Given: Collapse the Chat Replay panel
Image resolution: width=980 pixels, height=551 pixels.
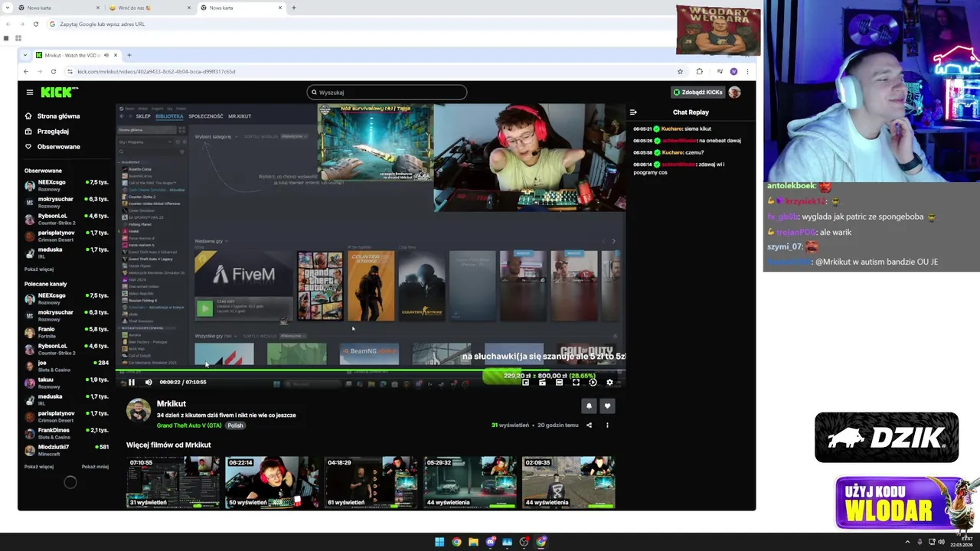Looking at the screenshot, I should pos(633,112).
